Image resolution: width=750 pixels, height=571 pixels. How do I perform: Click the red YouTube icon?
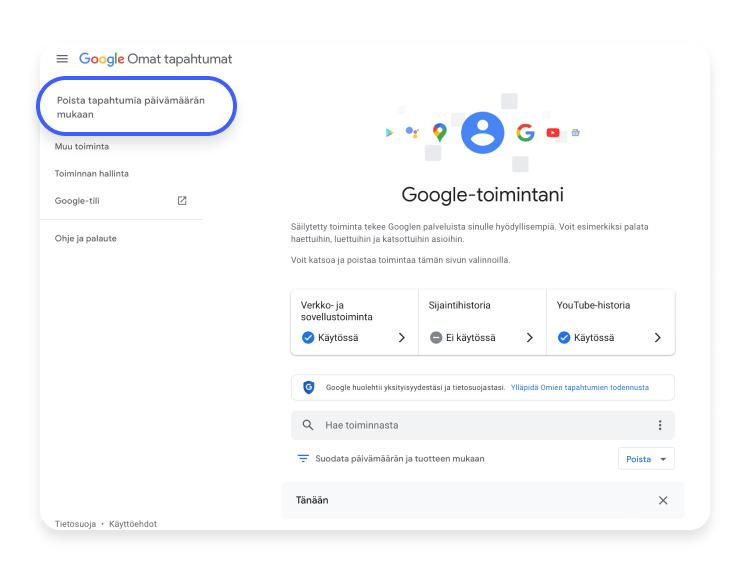click(x=553, y=132)
